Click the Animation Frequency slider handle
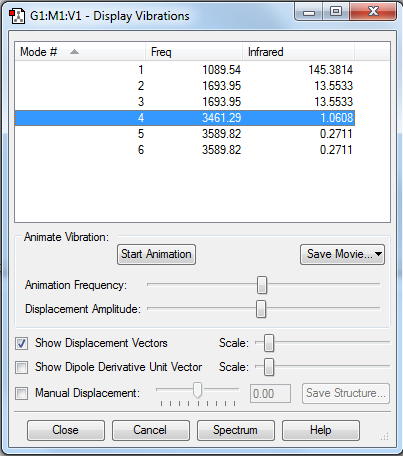The image size is (403, 457). [262, 285]
